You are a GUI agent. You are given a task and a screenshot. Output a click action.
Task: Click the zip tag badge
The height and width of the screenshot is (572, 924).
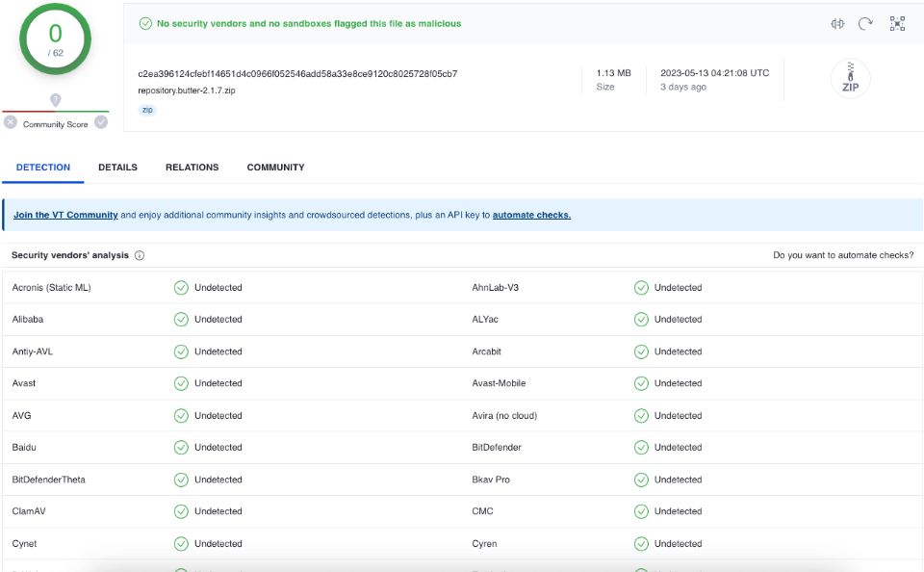point(147,110)
